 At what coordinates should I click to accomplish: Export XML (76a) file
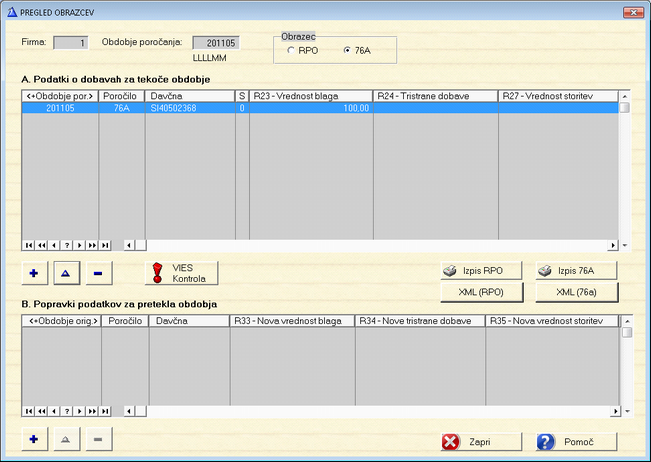pos(577,292)
